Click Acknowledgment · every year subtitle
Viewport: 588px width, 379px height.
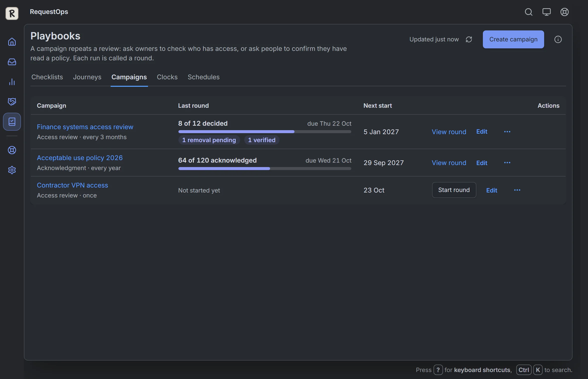pyautogui.click(x=79, y=168)
